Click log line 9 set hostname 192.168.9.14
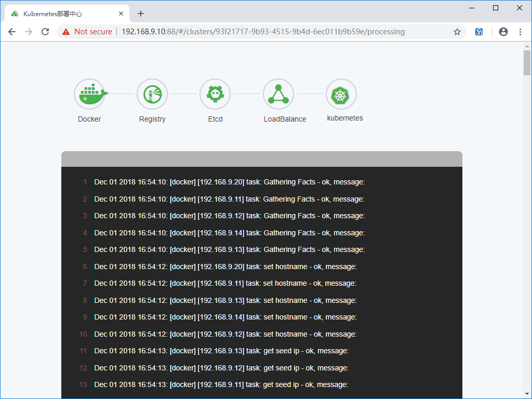This screenshot has height=399, width=532. [x=225, y=317]
